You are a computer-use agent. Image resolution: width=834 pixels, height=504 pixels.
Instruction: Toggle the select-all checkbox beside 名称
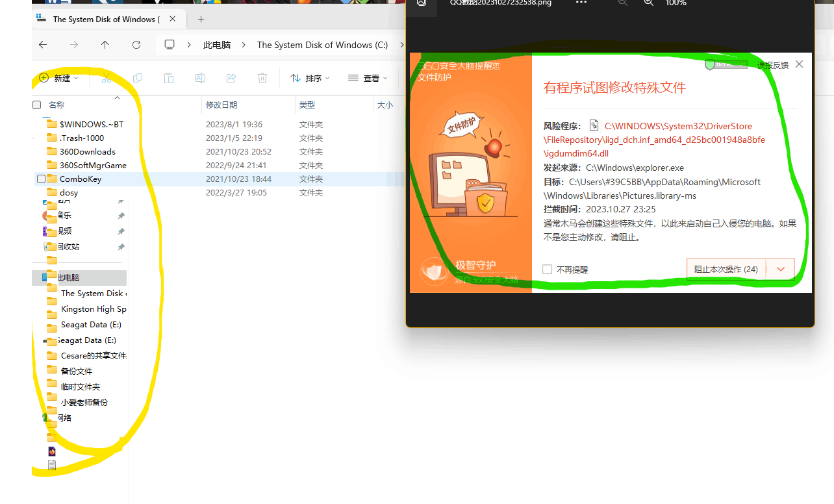point(37,105)
